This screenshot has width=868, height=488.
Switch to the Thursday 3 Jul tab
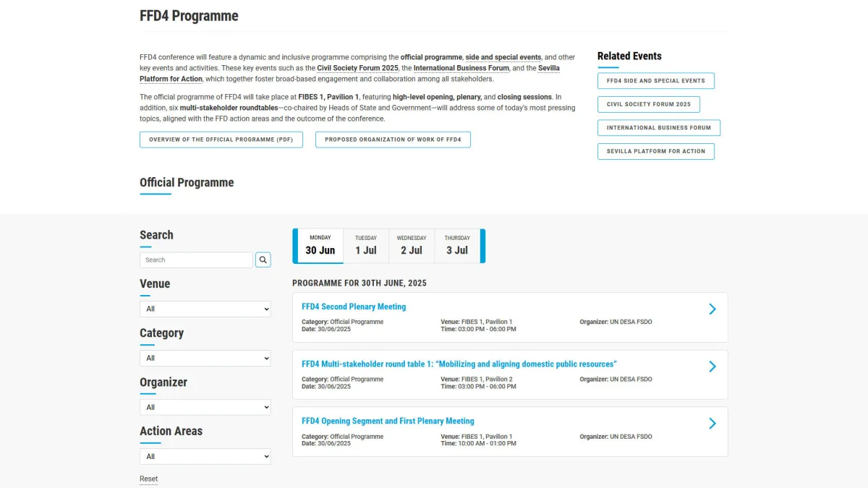457,246
